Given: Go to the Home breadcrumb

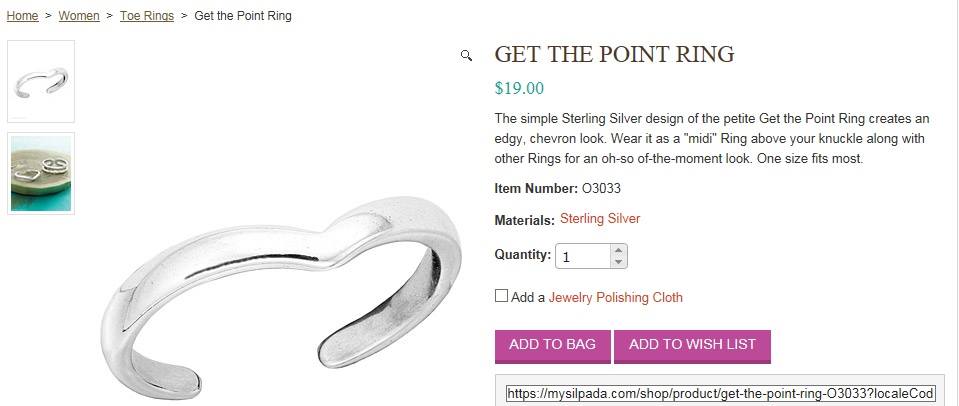Looking at the screenshot, I should tap(22, 16).
